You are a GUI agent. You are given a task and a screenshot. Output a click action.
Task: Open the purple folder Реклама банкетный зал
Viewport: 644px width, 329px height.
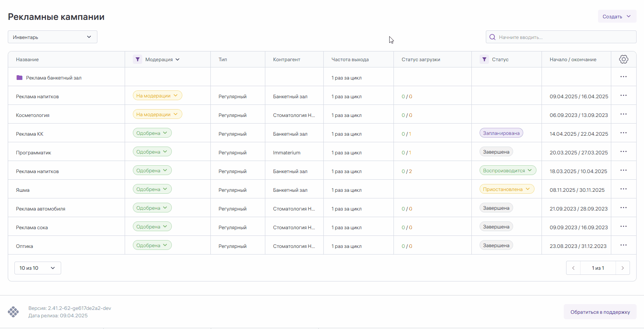19,78
